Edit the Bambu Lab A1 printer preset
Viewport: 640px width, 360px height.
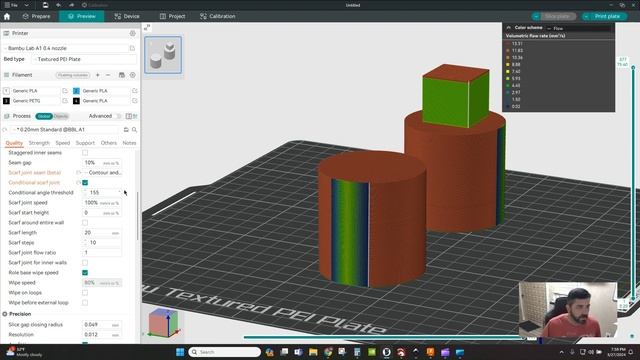132,48
